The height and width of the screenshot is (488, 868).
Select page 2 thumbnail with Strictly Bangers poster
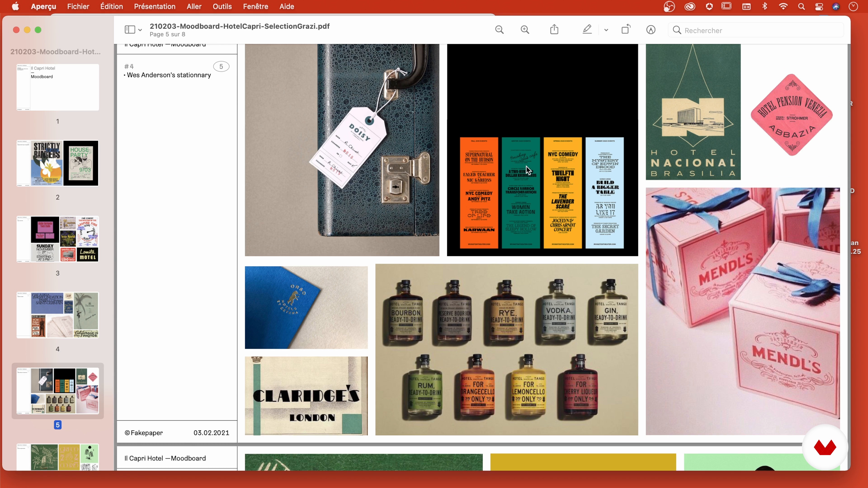[x=58, y=163]
